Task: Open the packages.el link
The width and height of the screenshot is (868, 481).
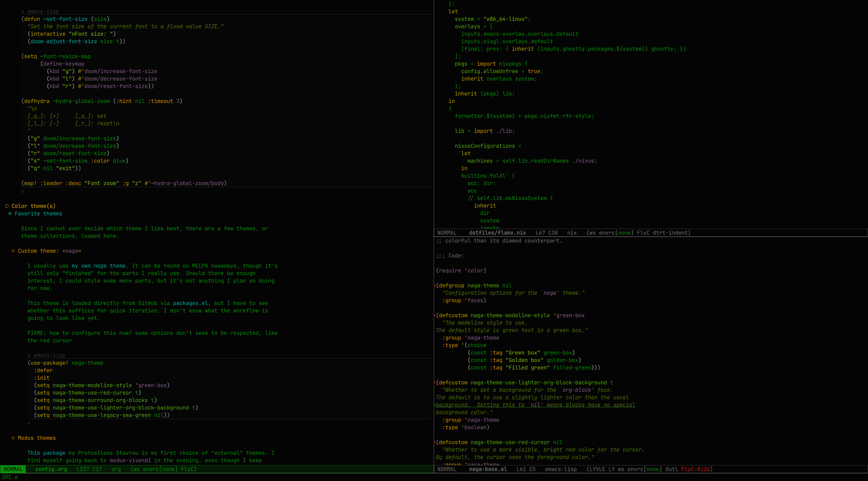Action: click(x=190, y=303)
